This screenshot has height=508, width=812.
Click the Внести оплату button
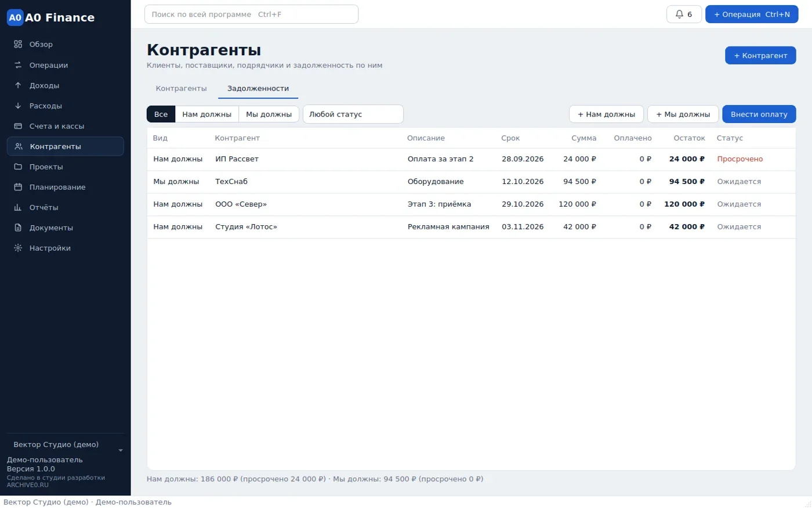(x=759, y=114)
